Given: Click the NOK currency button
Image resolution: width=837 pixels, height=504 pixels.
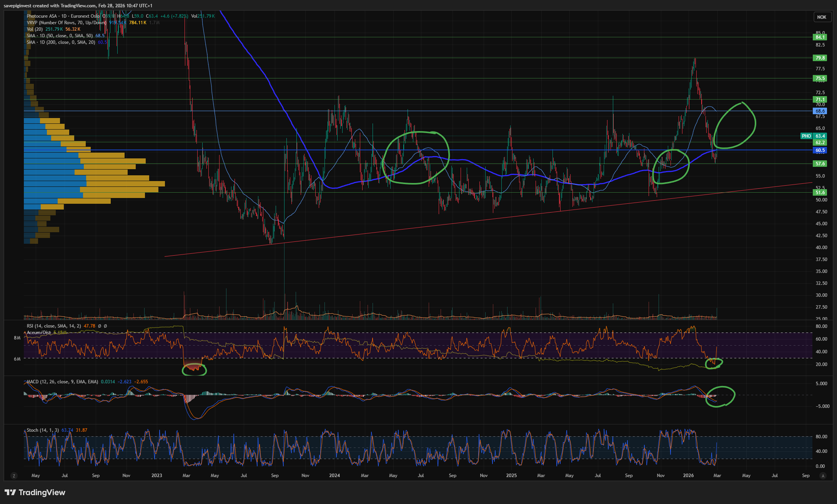Looking at the screenshot, I should (822, 17).
